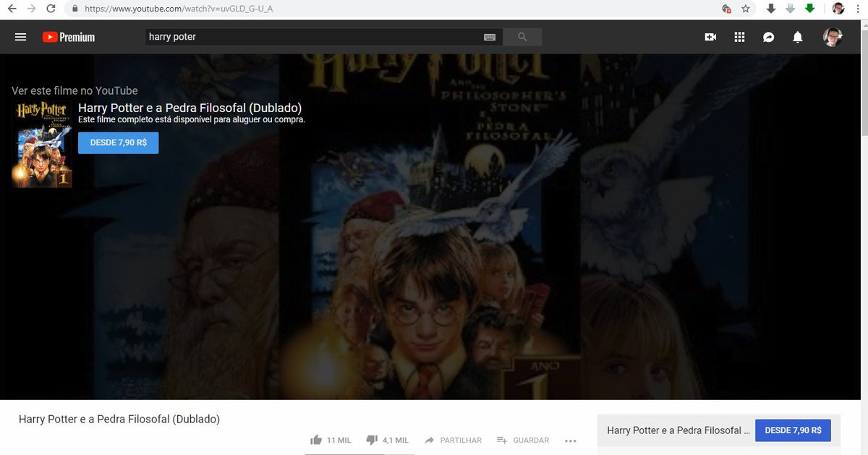Viewport: 868px width, 455px height.
Task: Open the more actions three-dot menu below video
Action: 570,441
